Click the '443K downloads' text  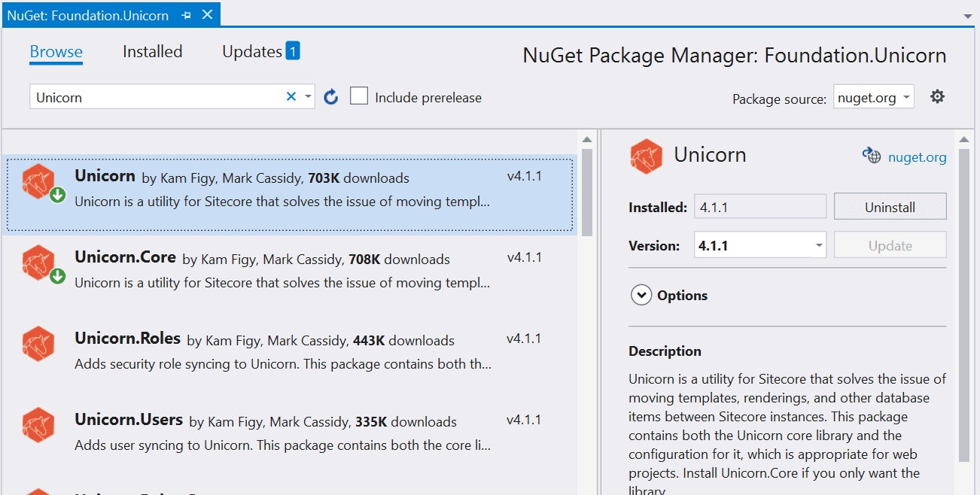(x=403, y=341)
